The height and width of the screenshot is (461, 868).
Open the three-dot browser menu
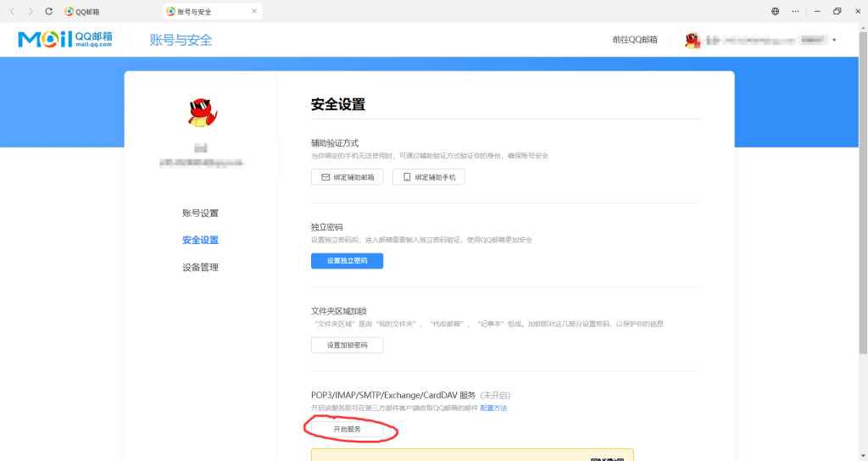coord(795,12)
